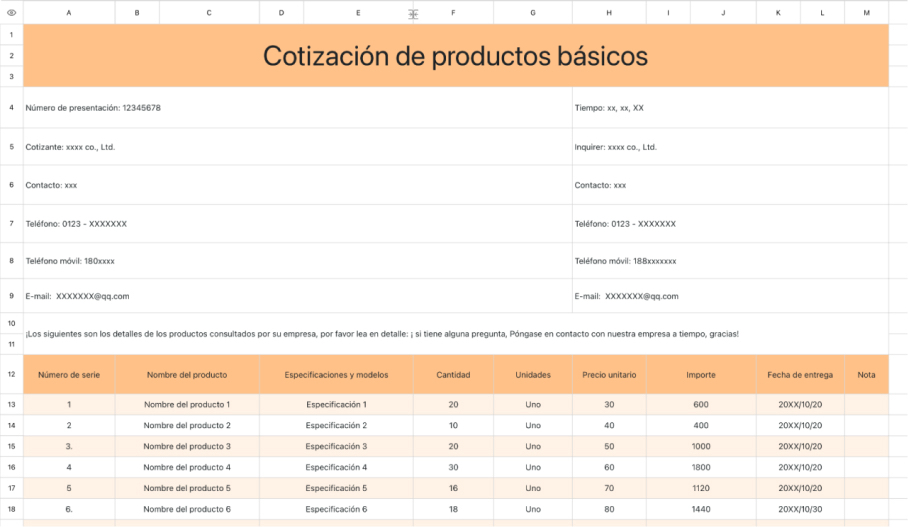Select 'Nombre del producto 1' cell
The width and height of the screenshot is (908, 527).
[x=187, y=404]
